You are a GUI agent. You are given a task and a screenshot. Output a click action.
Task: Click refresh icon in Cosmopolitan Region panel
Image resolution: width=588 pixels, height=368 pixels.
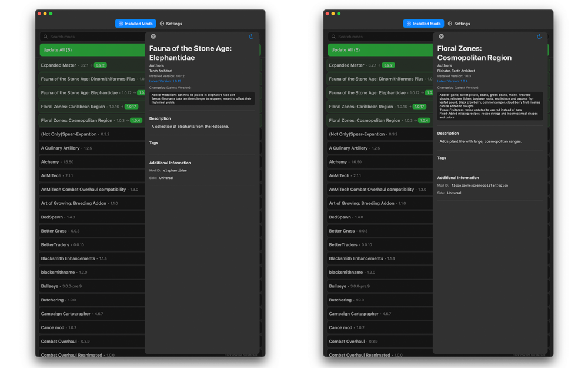click(x=539, y=37)
